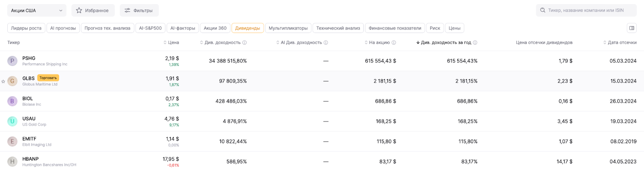Open the Избранное favorites filter
This screenshot has height=171, width=644.
(x=93, y=10)
